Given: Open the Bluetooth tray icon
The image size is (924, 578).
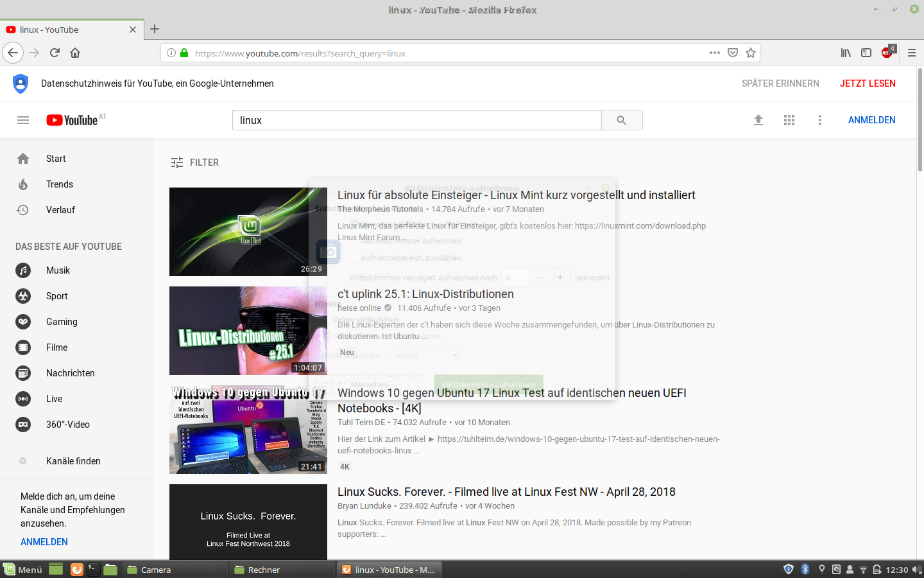Looking at the screenshot, I should tap(805, 570).
